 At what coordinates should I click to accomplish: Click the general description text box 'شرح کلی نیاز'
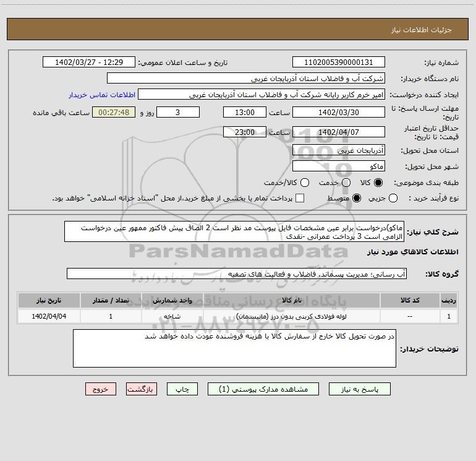(234, 231)
